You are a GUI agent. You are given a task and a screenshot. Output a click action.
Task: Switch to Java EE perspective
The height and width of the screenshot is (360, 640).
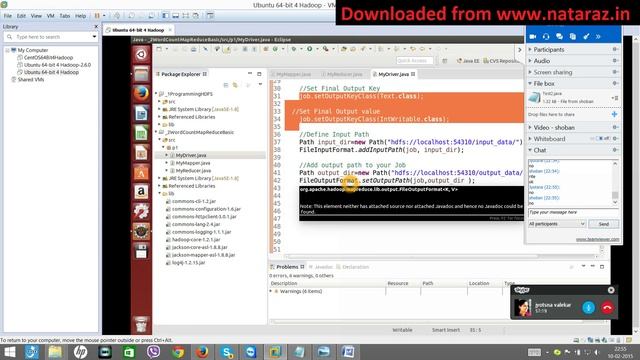[468, 61]
